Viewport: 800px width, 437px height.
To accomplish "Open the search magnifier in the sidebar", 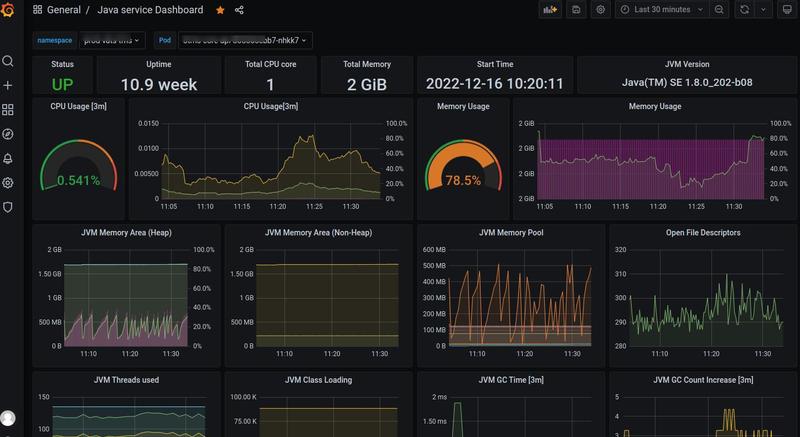I will 8,61.
